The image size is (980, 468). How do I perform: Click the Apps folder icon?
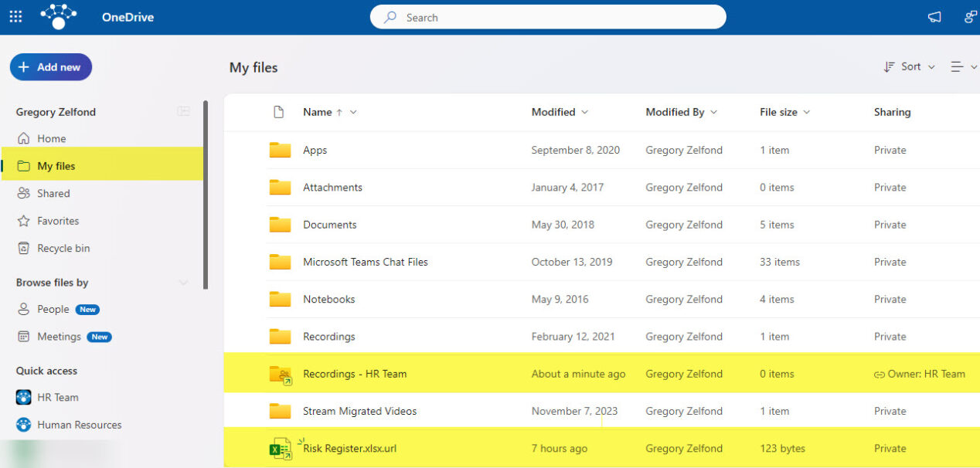pos(280,150)
